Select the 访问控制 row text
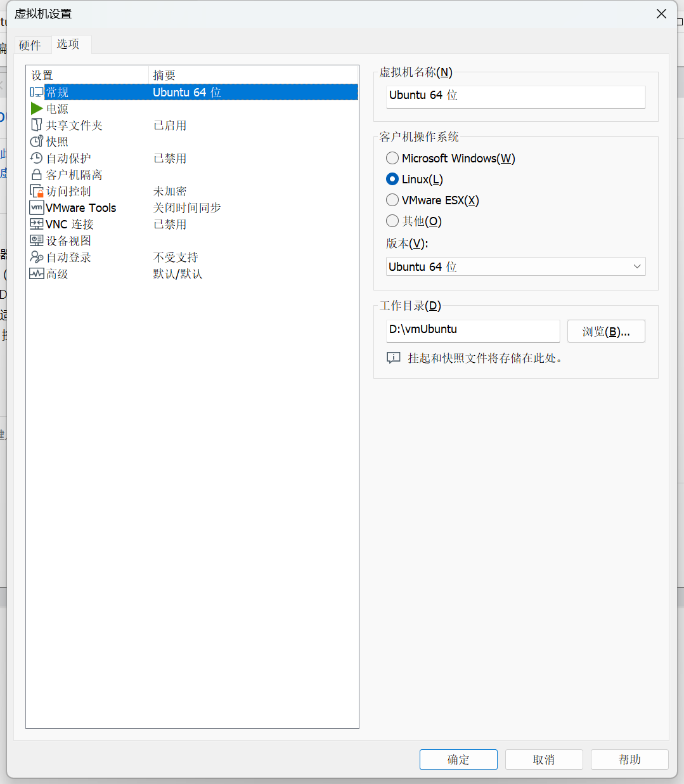The width and height of the screenshot is (684, 784). (68, 192)
